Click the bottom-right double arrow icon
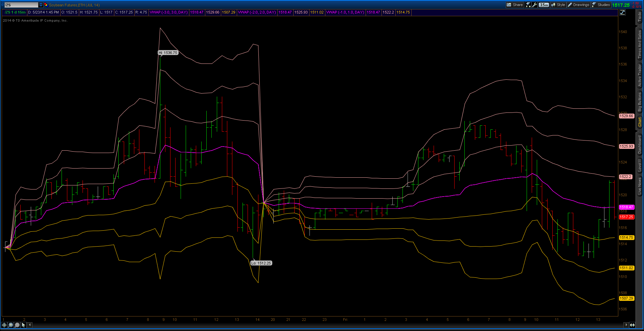 [632, 325]
